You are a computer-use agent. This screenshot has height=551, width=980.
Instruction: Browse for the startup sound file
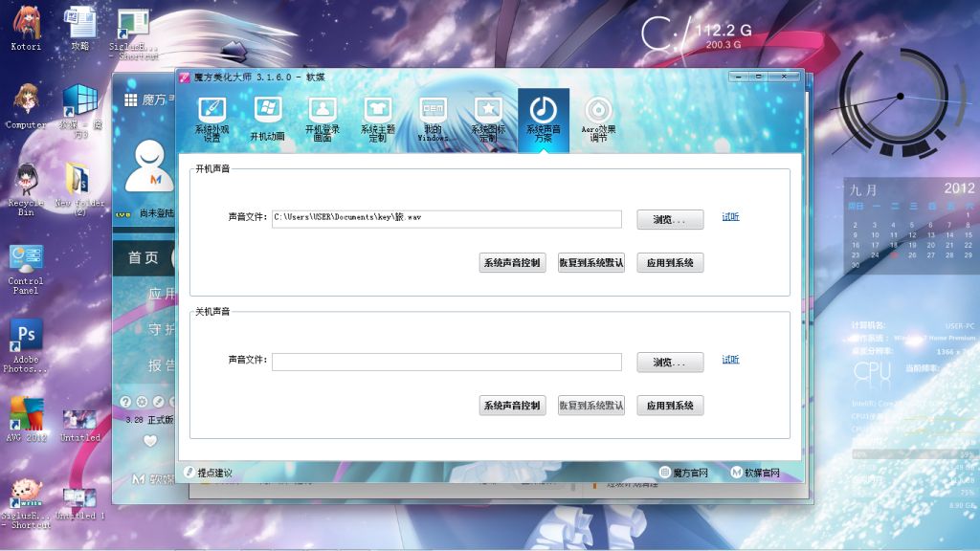click(670, 219)
